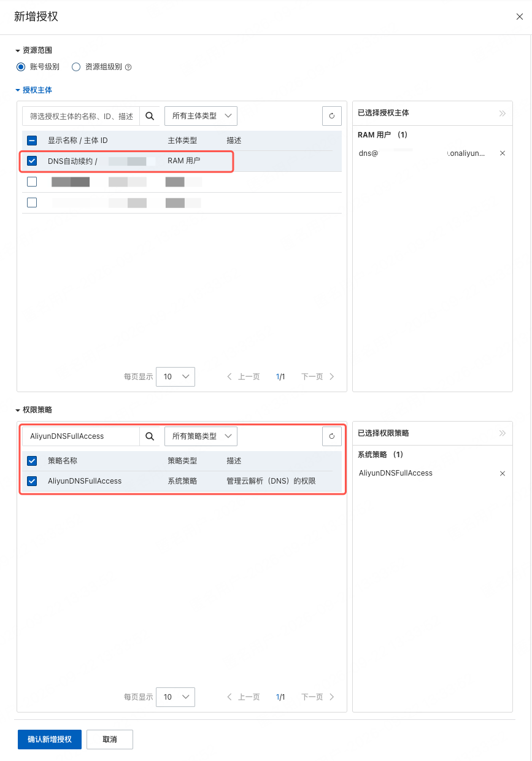Click the 确认新增授权 button
Viewport: 532px width, 761px height.
pos(50,740)
